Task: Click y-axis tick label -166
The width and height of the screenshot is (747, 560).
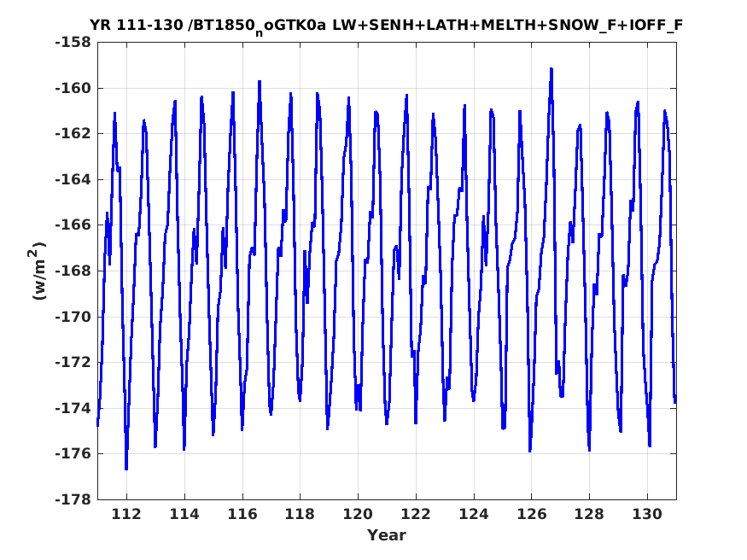Action: coord(73,225)
